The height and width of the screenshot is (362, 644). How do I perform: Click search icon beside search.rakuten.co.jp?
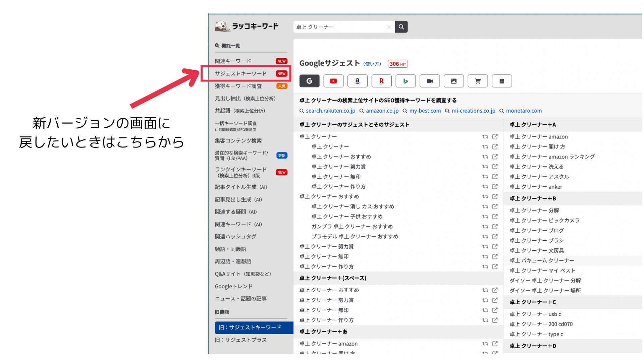[302, 111]
